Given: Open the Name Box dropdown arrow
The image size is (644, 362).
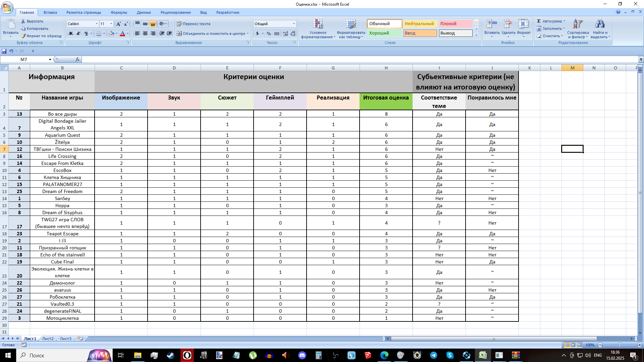Looking at the screenshot, I should [x=50, y=60].
